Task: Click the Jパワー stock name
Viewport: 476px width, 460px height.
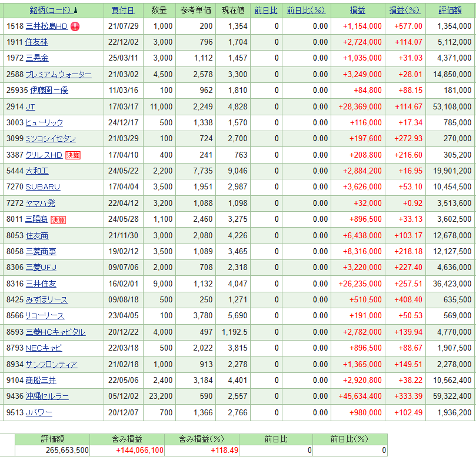Action: [x=39, y=412]
